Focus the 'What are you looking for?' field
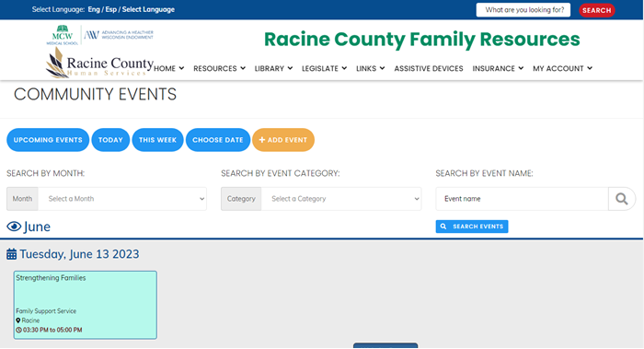Screen dimensions: 644x349 [523, 10]
